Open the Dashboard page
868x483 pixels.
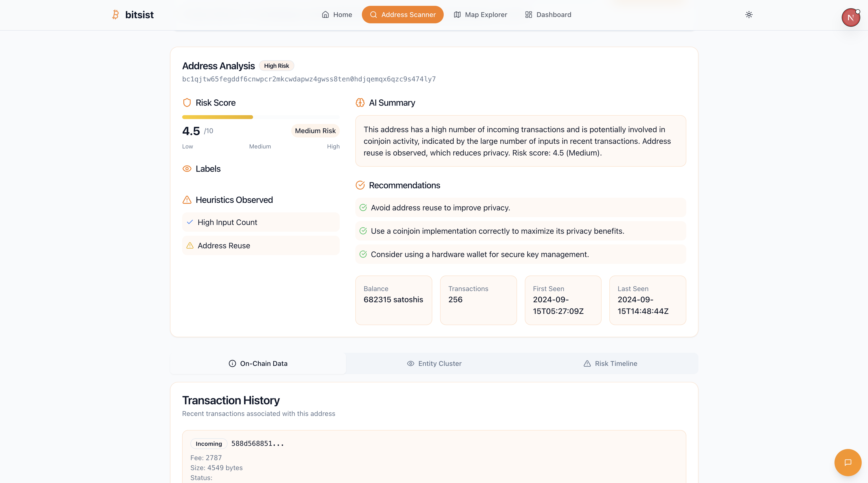coord(548,15)
